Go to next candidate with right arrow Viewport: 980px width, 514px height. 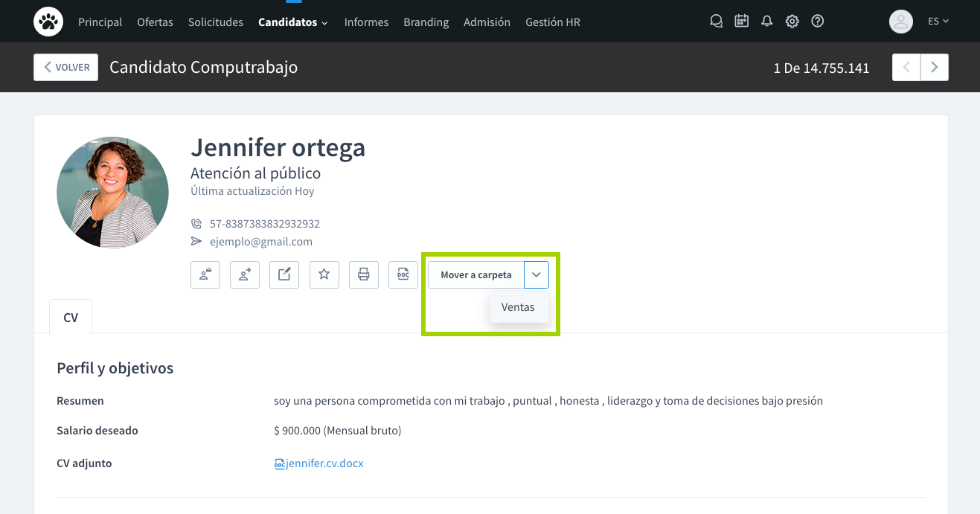934,68
